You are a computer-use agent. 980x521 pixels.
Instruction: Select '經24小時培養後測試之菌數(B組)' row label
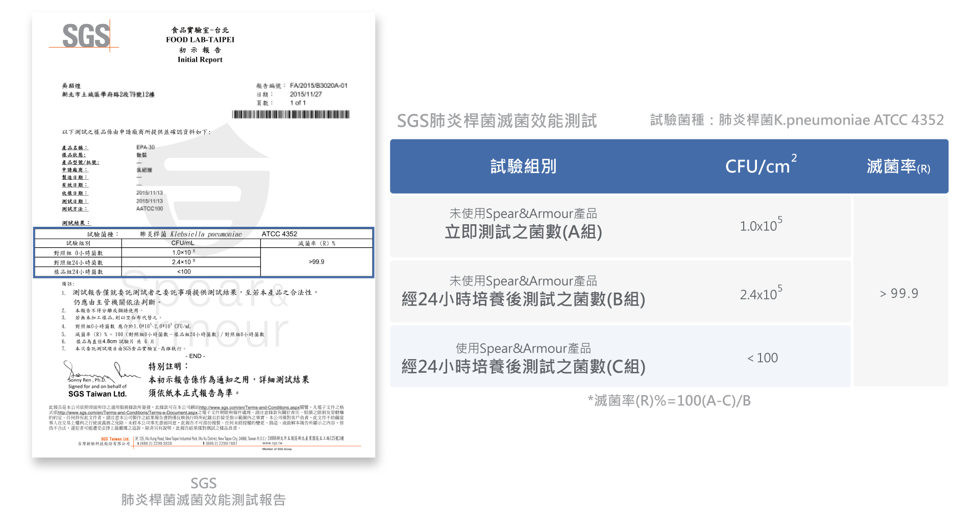pyautogui.click(x=523, y=299)
